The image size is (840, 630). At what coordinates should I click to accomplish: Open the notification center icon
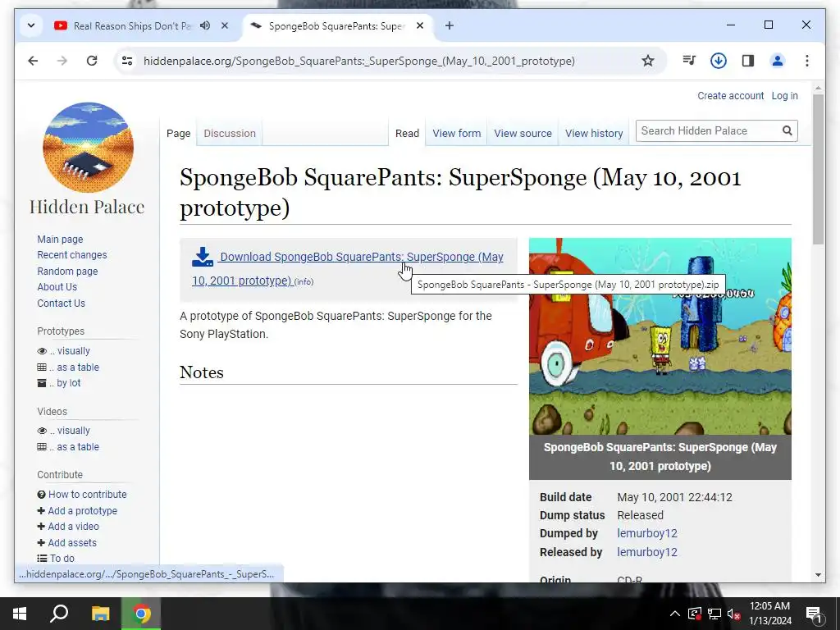coord(814,614)
